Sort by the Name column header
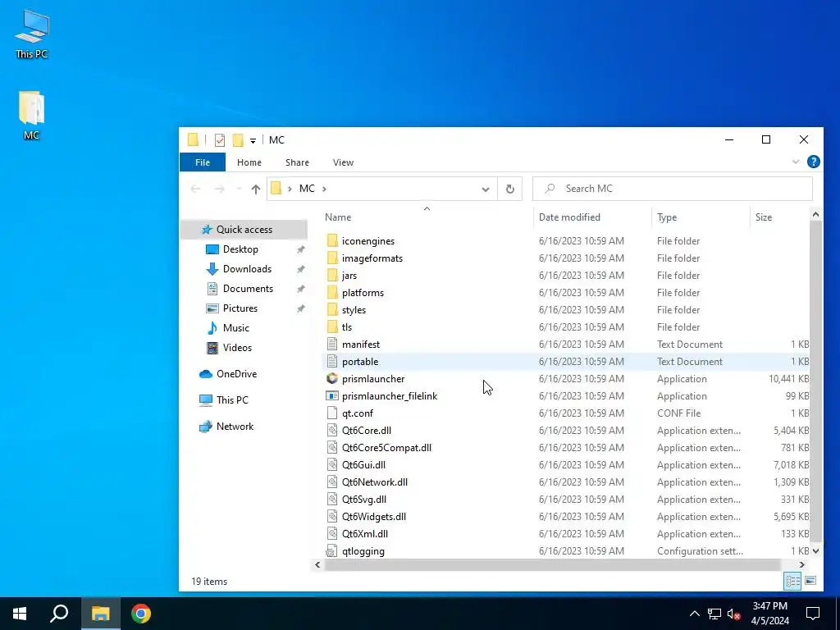 pos(338,217)
